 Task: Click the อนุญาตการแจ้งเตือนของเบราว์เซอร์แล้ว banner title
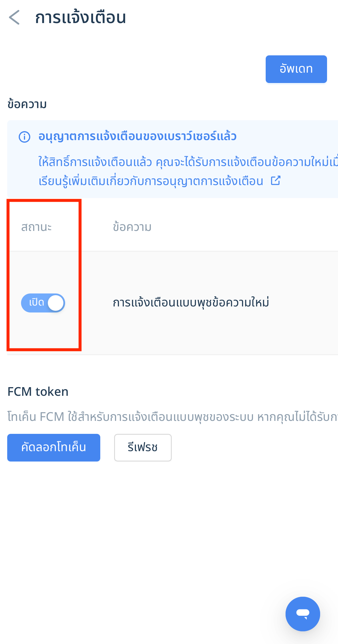click(x=137, y=136)
